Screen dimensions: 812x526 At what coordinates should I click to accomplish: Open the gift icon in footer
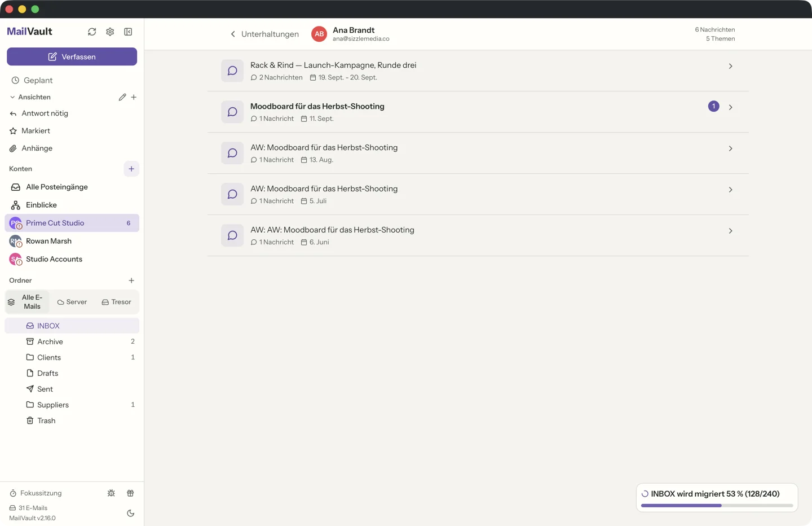click(x=130, y=493)
